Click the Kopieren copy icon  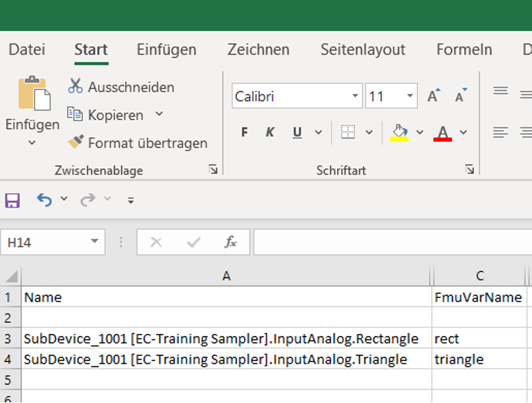(x=75, y=115)
